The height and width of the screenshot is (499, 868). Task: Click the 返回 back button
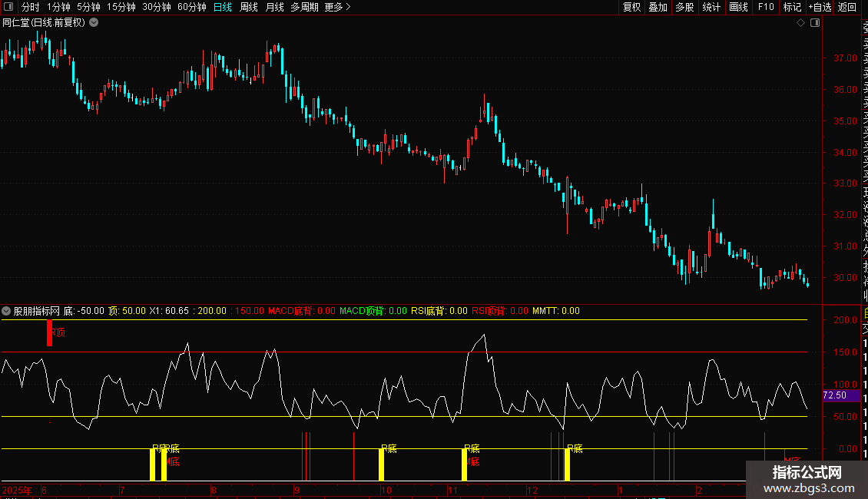coord(847,7)
